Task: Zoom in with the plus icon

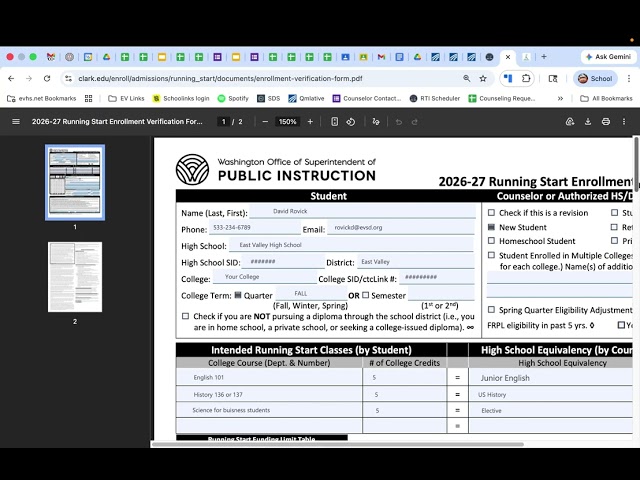Action: coord(310,122)
